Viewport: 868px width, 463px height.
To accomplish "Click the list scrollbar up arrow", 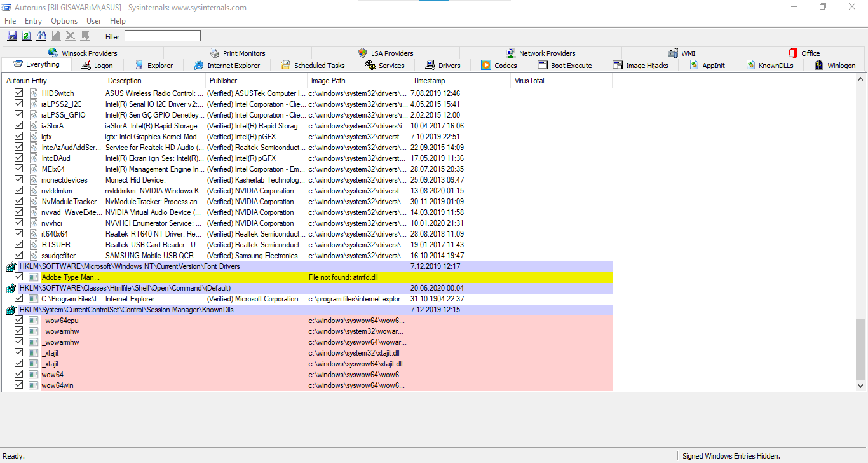I will [861, 80].
